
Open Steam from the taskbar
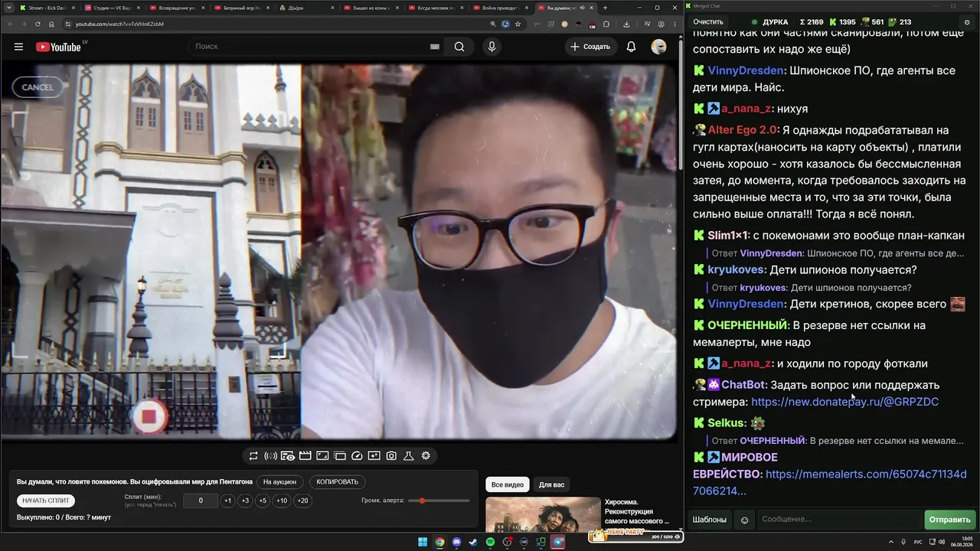pos(473,543)
